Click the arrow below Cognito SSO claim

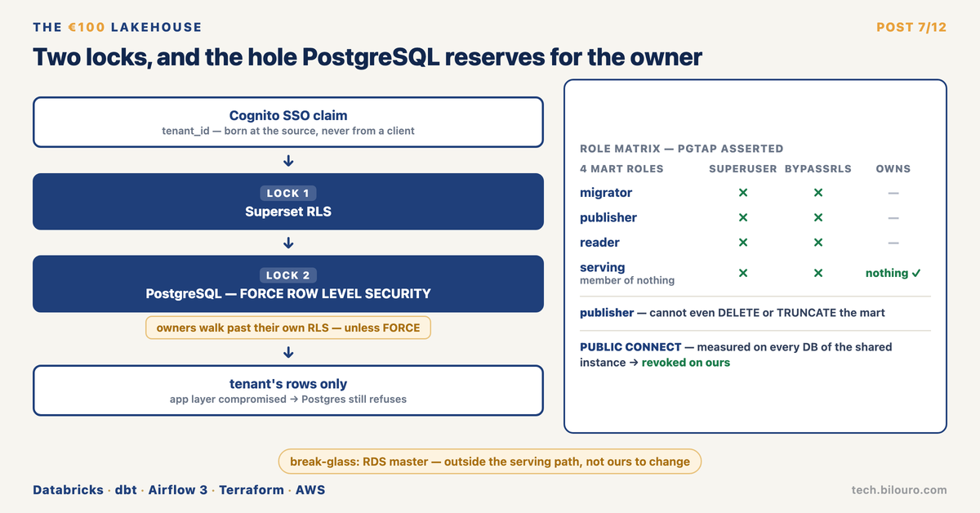[x=288, y=160]
